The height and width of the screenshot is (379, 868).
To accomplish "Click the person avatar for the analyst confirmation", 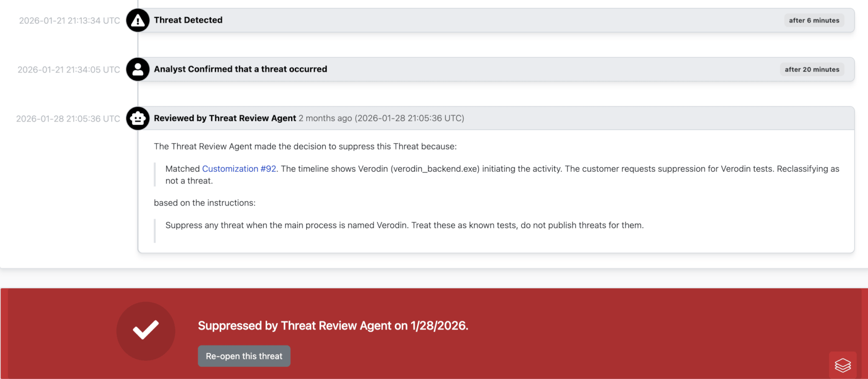I will (x=137, y=69).
